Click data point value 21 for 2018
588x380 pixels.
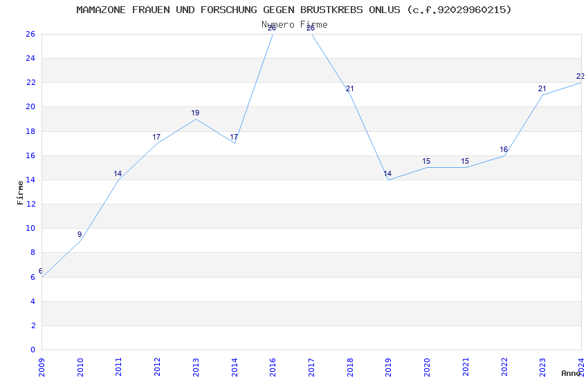point(349,88)
